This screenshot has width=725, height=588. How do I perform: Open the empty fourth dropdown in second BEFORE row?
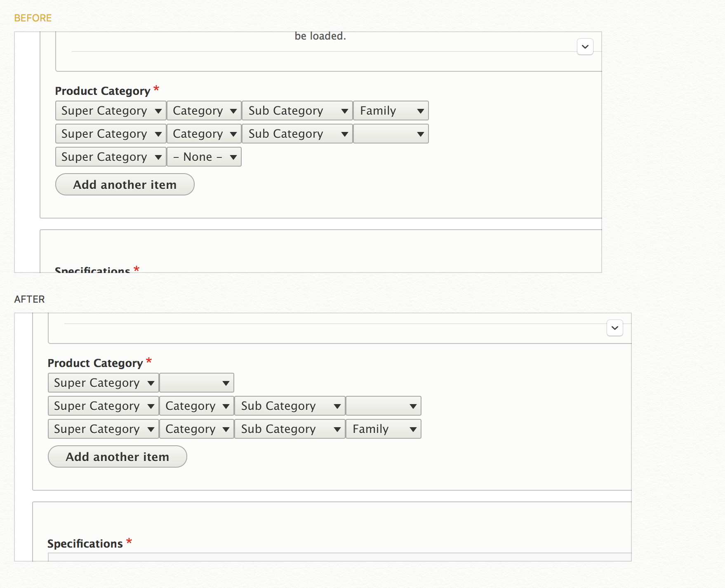click(x=390, y=134)
